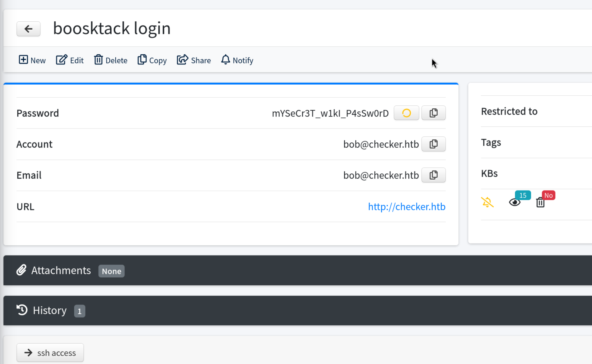
Task: Copy the Account value to clipboard
Action: click(433, 144)
